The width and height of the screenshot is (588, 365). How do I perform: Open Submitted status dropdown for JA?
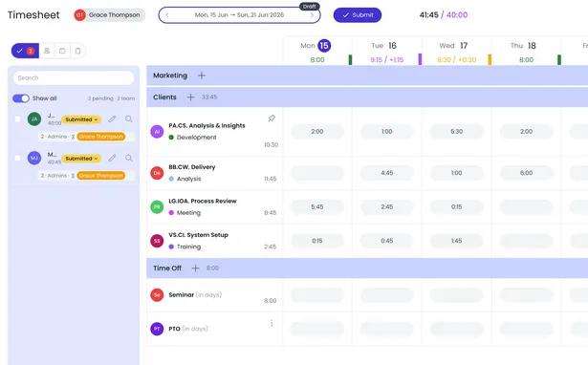[x=81, y=119]
